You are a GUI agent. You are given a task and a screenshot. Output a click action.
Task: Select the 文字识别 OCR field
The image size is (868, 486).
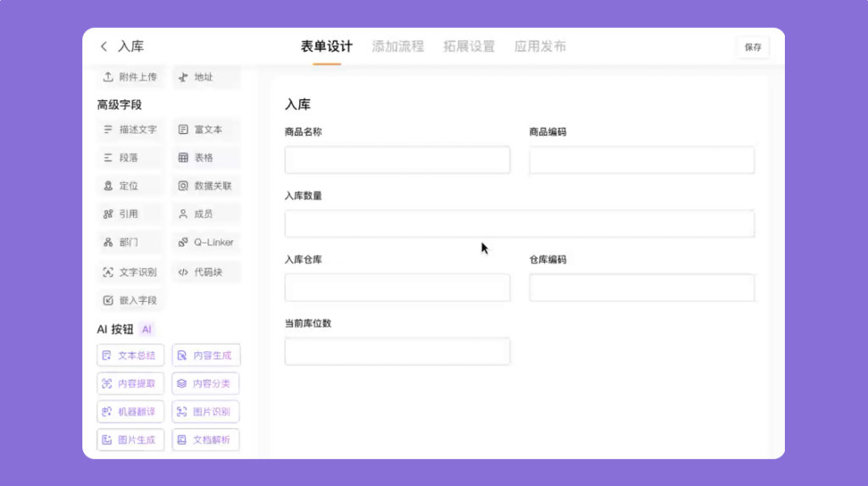pyautogui.click(x=131, y=272)
